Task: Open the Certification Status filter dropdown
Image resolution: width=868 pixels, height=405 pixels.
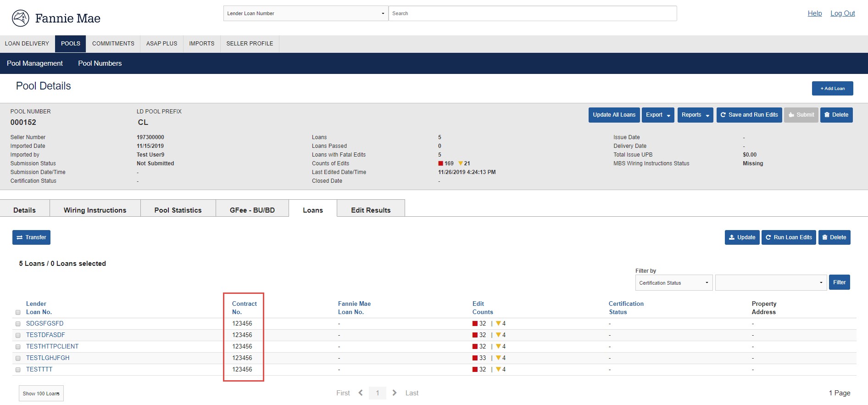Action: (x=674, y=283)
